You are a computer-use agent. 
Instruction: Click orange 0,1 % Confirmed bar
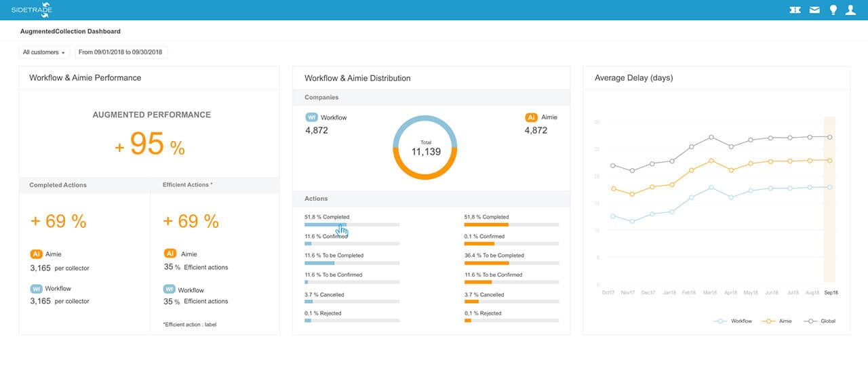pos(512,243)
